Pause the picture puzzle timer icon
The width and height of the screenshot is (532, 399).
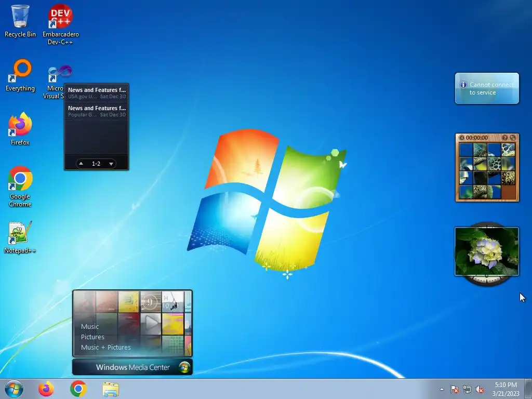[x=462, y=138]
